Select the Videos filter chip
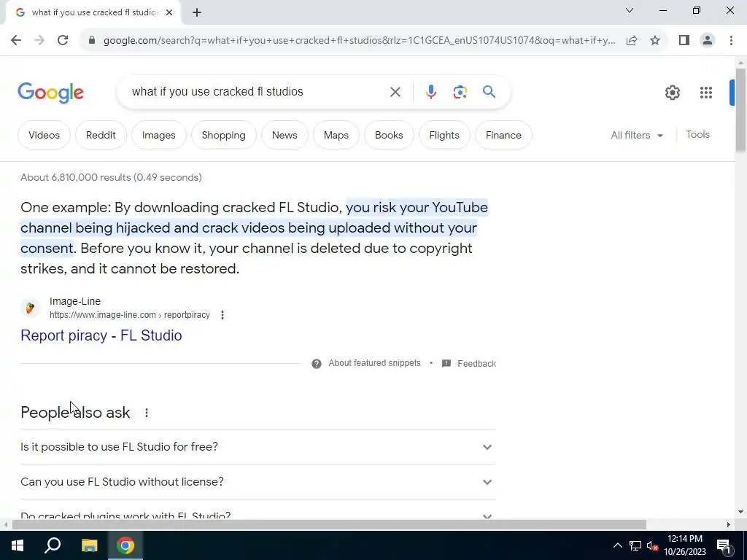This screenshot has height=560, width=747. (x=44, y=135)
